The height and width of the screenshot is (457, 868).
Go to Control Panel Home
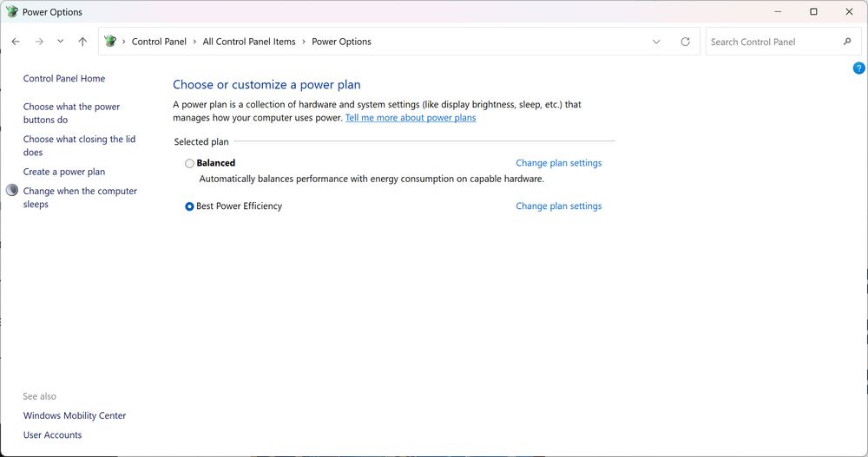(64, 79)
